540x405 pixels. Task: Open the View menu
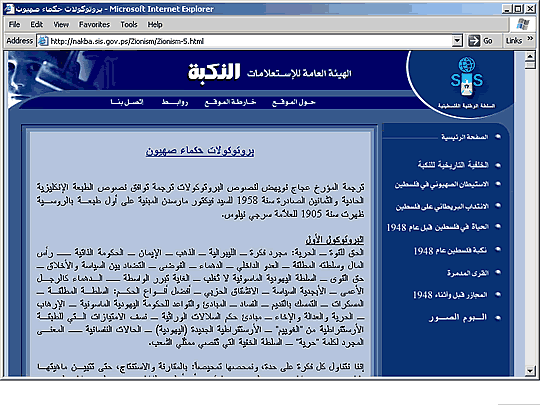(x=61, y=24)
